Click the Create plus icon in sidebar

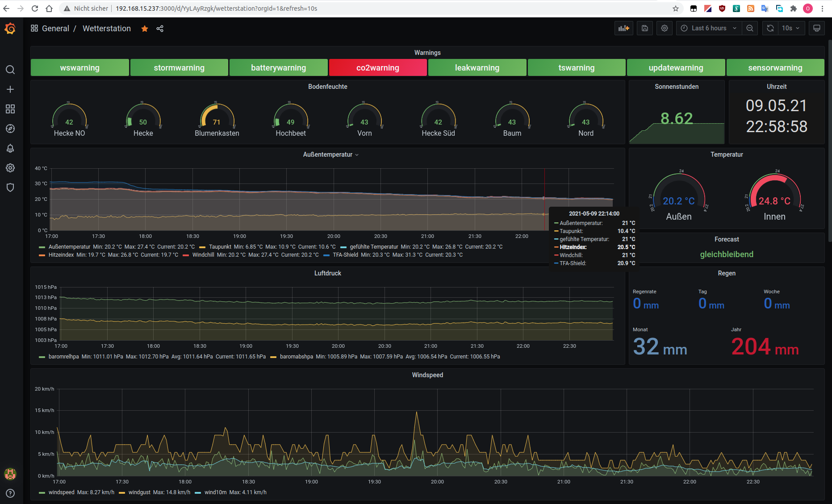click(x=10, y=89)
